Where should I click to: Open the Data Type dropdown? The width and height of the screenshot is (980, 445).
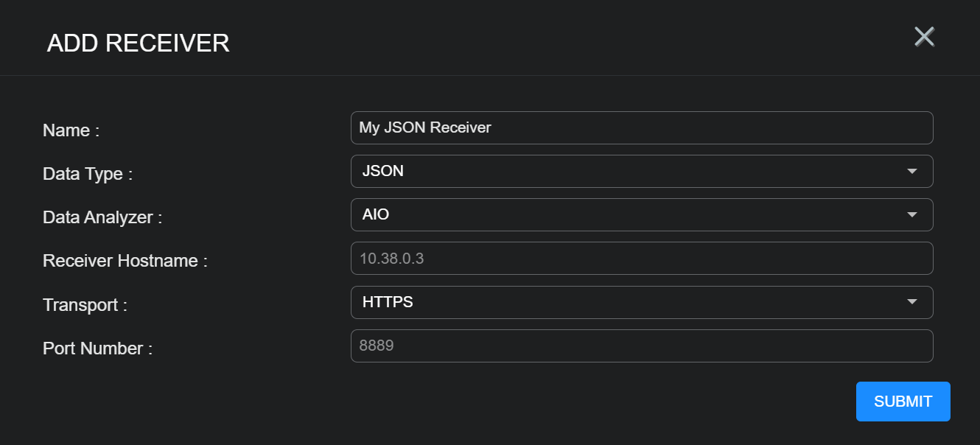pyautogui.click(x=641, y=171)
